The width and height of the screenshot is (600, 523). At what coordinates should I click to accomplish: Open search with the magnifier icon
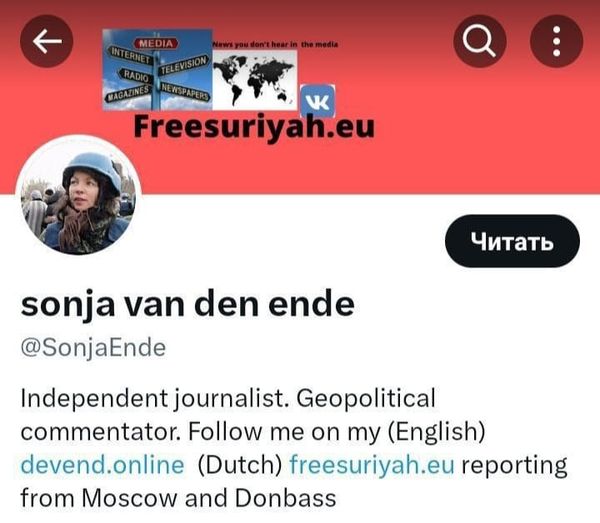[480, 41]
